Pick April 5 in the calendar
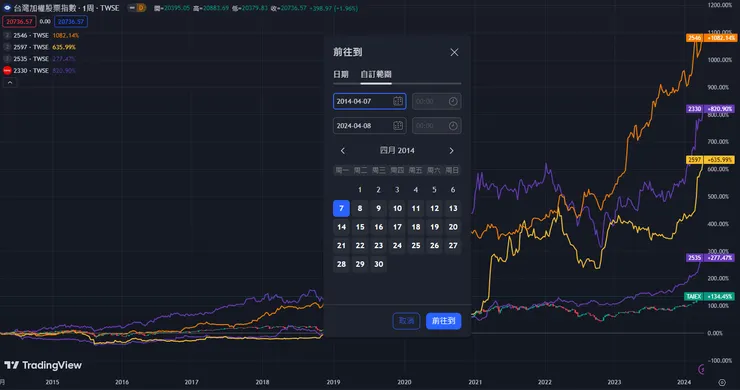Screen dimensions: 740x390 [434, 190]
